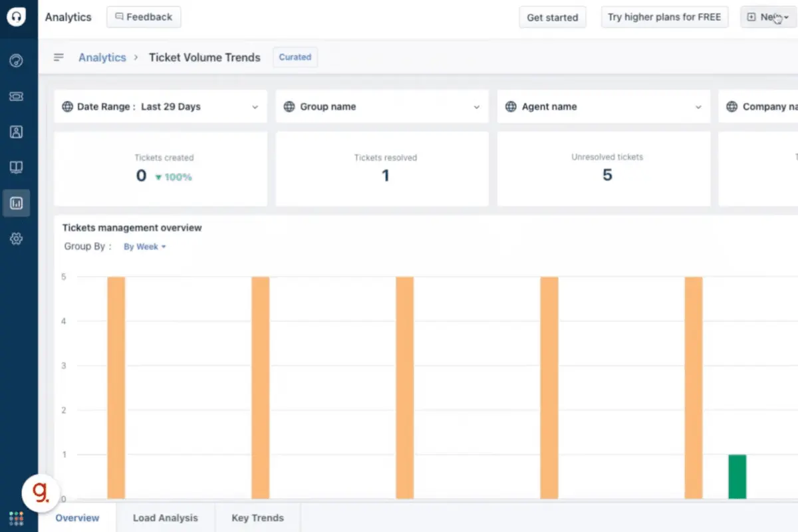Open the Admin gear icon in sidebar
Image resolution: width=798 pixels, height=532 pixels.
(17, 239)
